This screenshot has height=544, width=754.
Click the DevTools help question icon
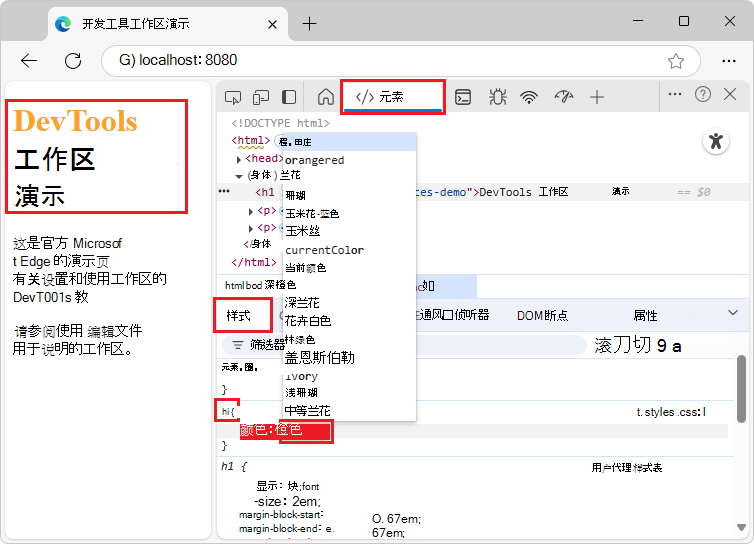[703, 94]
